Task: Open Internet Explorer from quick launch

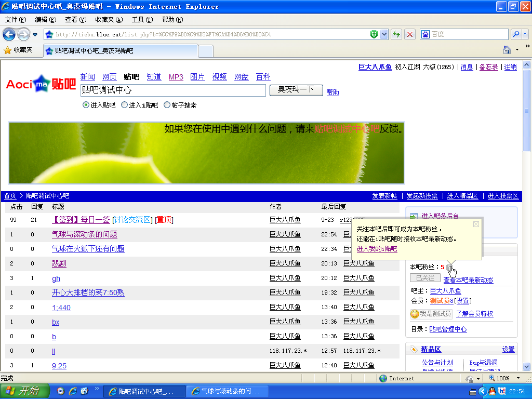Action: 73,391
